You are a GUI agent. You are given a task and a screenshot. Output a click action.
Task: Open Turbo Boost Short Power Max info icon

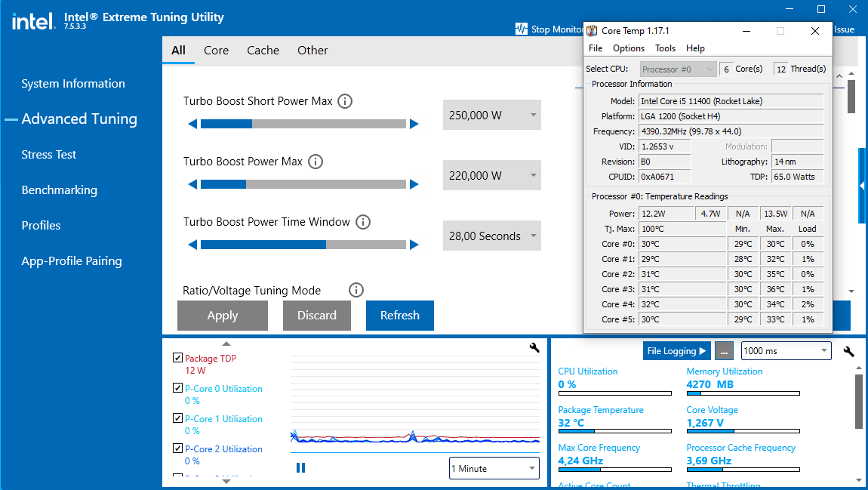(x=345, y=101)
